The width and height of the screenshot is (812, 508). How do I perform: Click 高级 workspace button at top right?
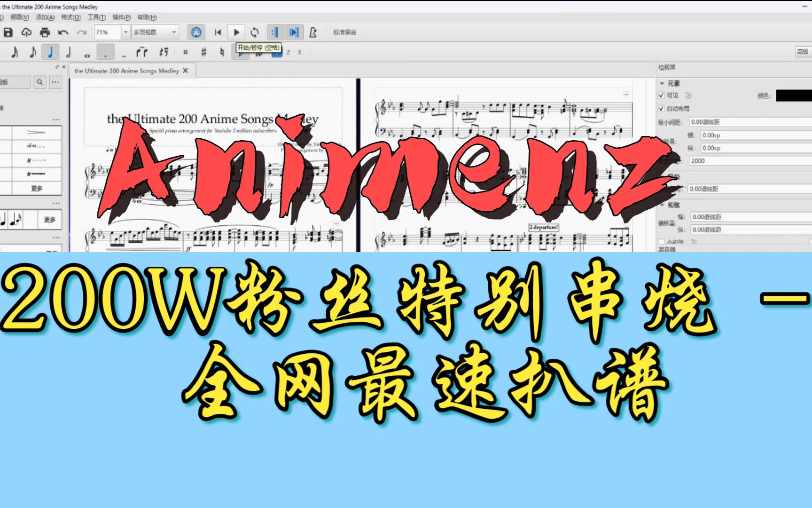click(x=803, y=52)
